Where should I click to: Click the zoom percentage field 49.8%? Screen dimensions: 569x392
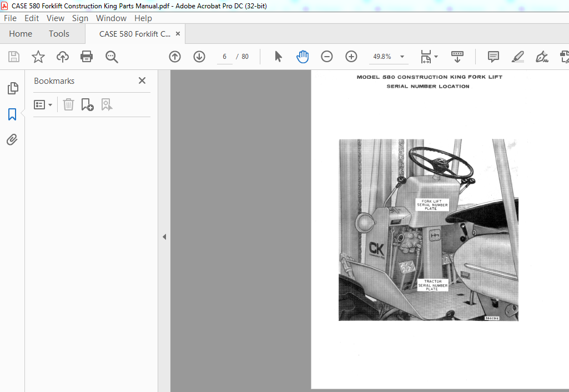[x=382, y=57]
